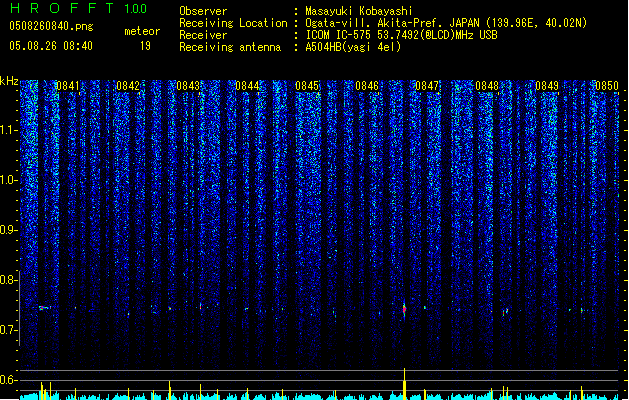The height and width of the screenshot is (400, 629).
Task: Click the 0850 time marker
Action: (607, 86)
